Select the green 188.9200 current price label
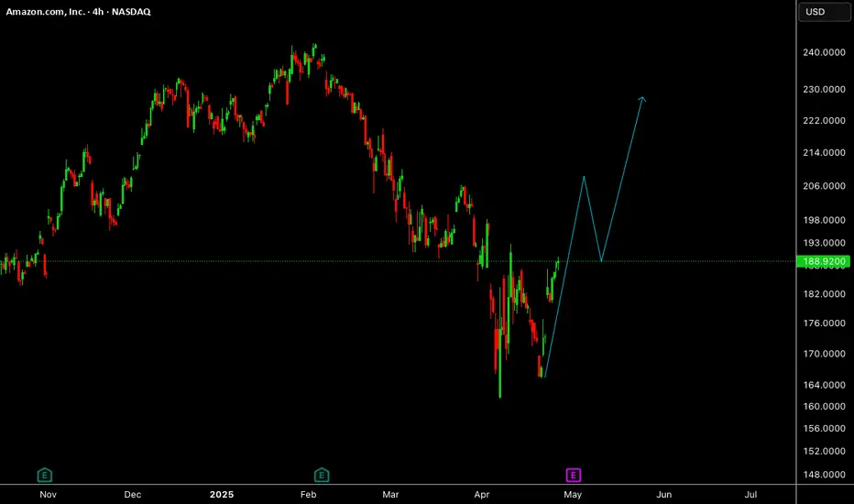 tap(823, 261)
